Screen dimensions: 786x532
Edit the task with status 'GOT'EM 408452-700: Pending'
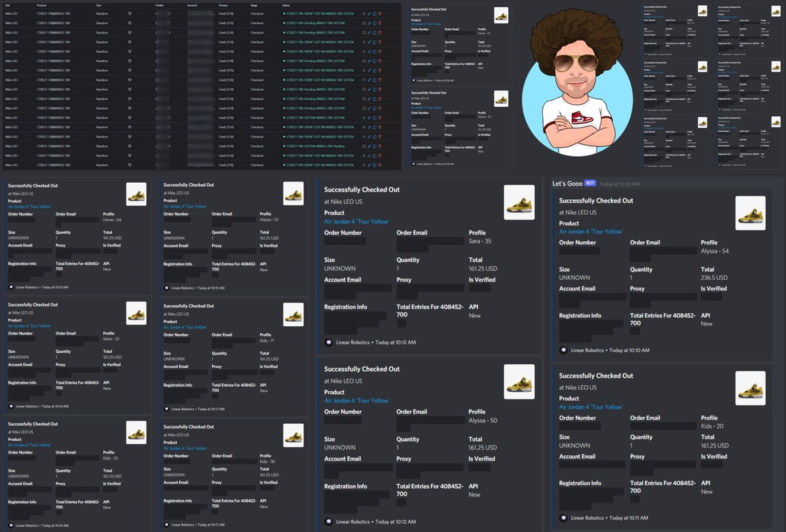point(369,146)
